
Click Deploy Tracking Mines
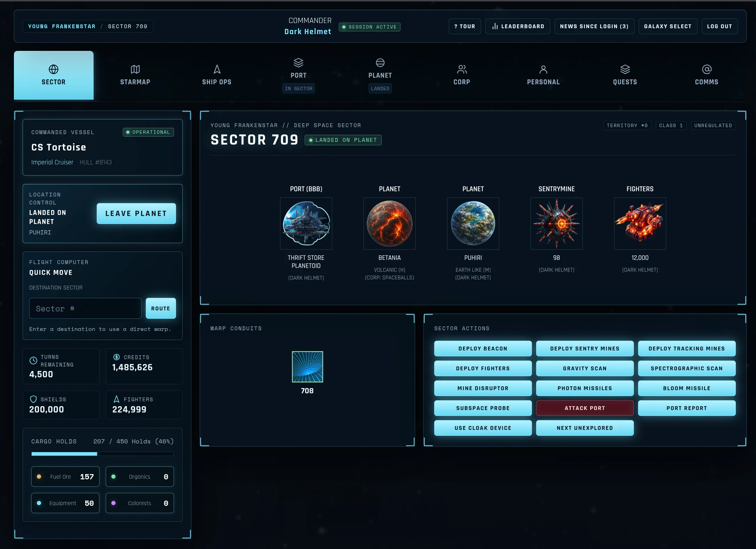(x=687, y=348)
